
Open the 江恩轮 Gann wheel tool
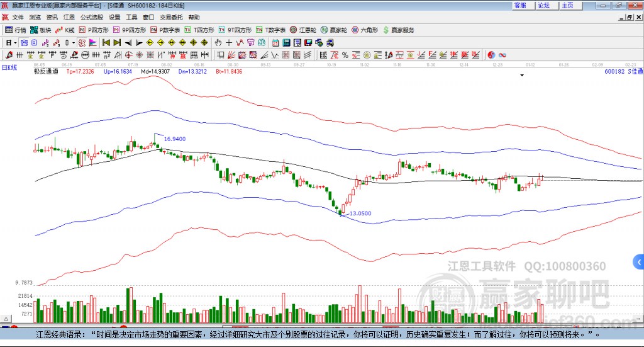(303, 30)
